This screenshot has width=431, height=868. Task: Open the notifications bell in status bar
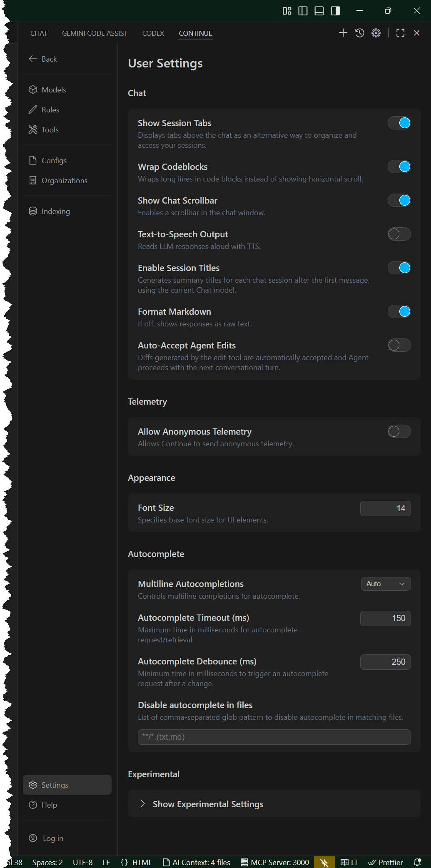417,862
